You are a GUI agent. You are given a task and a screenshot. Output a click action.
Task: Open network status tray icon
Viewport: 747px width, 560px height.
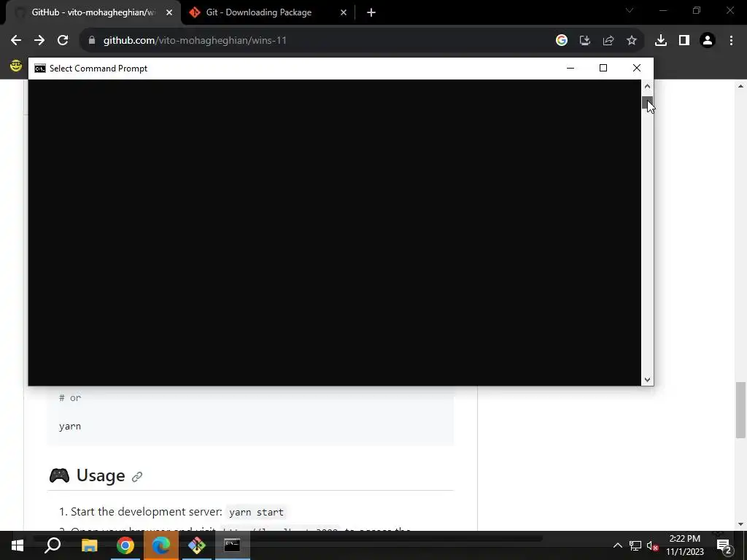(635, 545)
